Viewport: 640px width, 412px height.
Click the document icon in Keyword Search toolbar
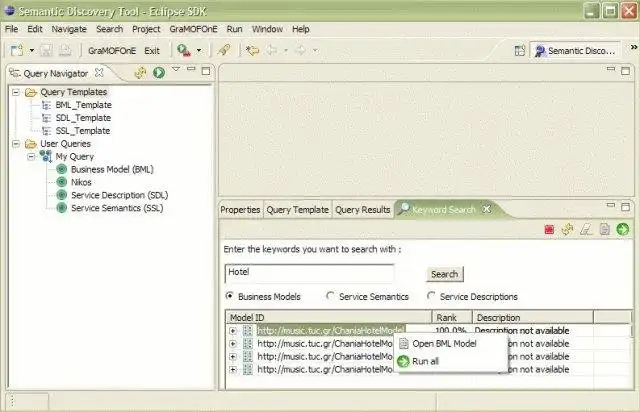(604, 229)
